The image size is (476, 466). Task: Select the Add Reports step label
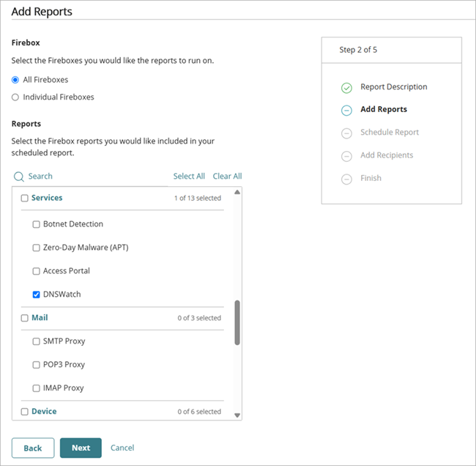click(x=384, y=109)
